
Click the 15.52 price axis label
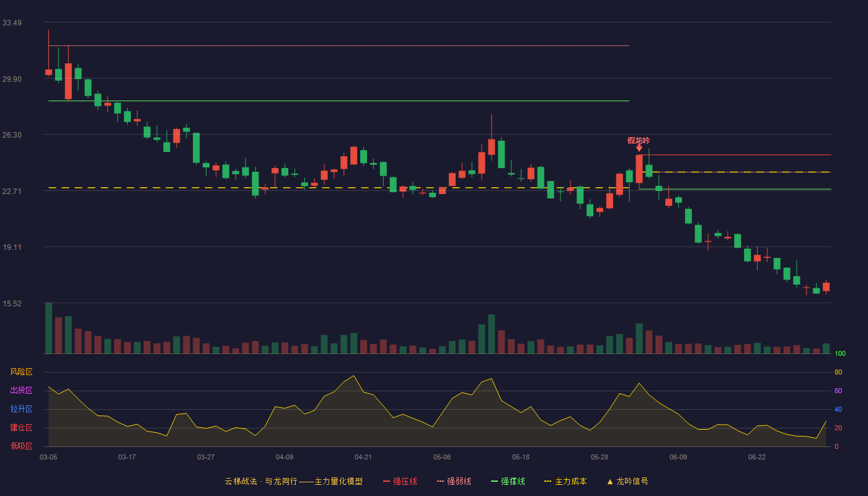click(x=12, y=304)
